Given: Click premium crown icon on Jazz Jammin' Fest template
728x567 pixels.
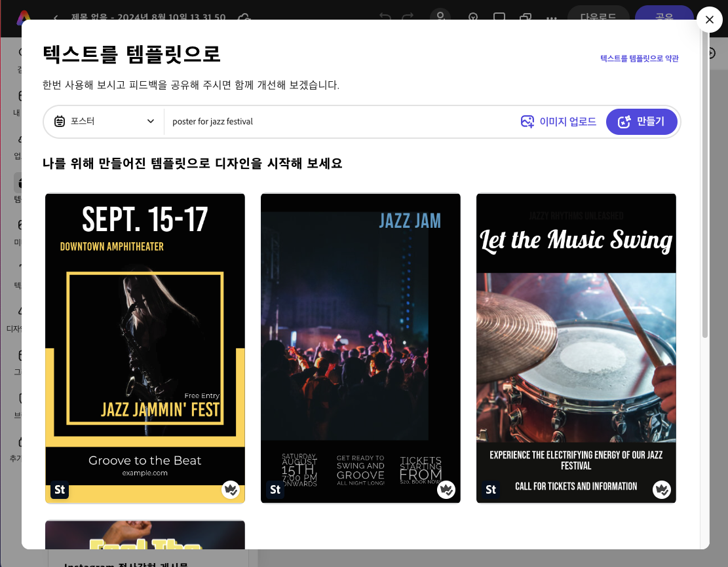Looking at the screenshot, I should tap(230, 490).
